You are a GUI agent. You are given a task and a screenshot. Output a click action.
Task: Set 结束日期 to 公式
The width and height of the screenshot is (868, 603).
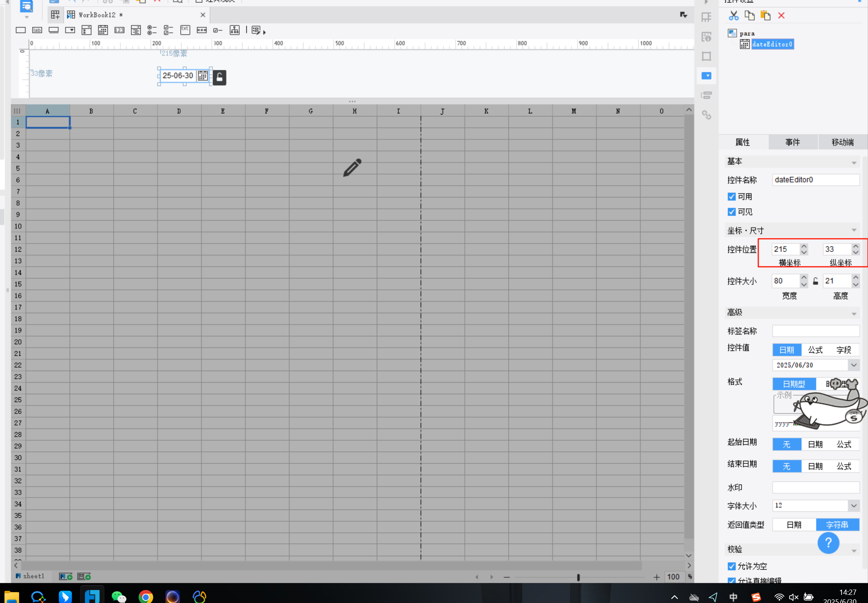844,466
